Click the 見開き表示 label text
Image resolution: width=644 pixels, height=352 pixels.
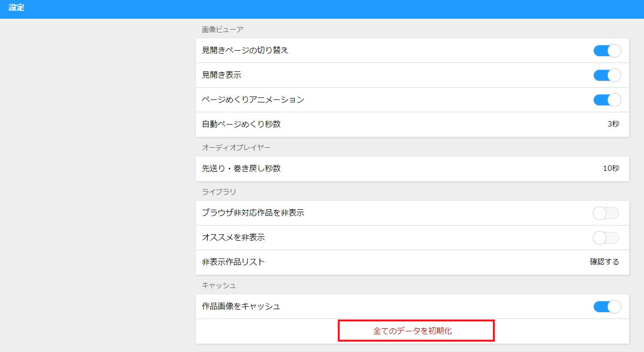(x=222, y=75)
